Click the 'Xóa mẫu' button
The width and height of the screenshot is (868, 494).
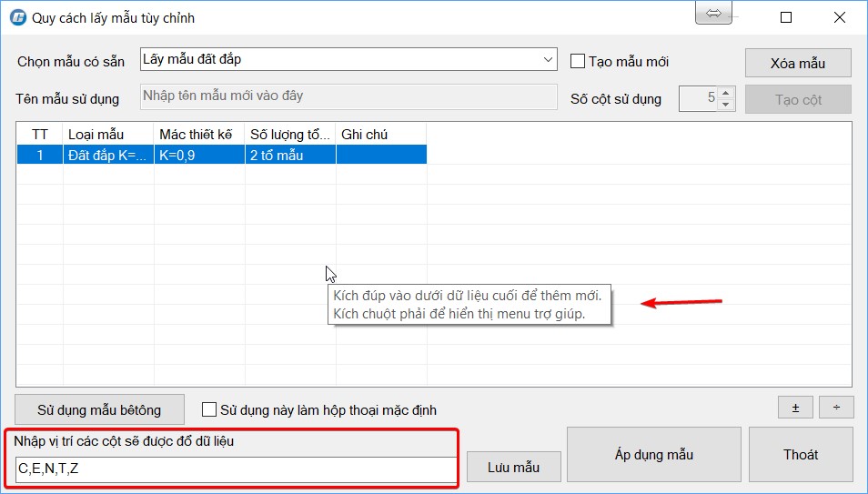797,63
